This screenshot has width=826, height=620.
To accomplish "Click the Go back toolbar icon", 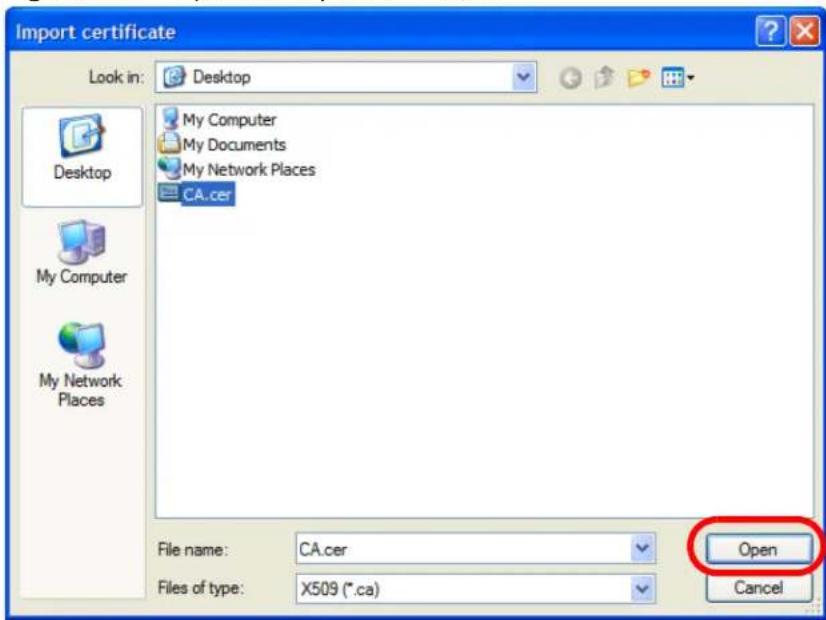I will pyautogui.click(x=570, y=78).
